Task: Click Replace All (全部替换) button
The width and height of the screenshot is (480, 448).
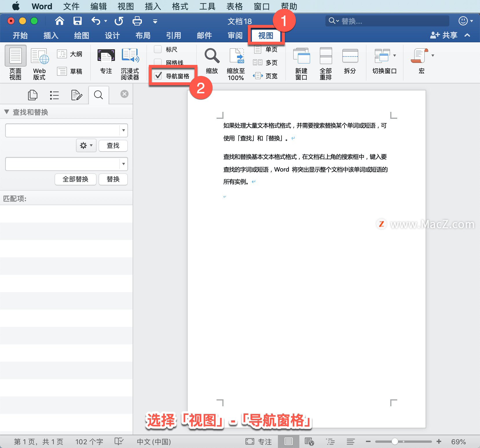Action: click(75, 179)
